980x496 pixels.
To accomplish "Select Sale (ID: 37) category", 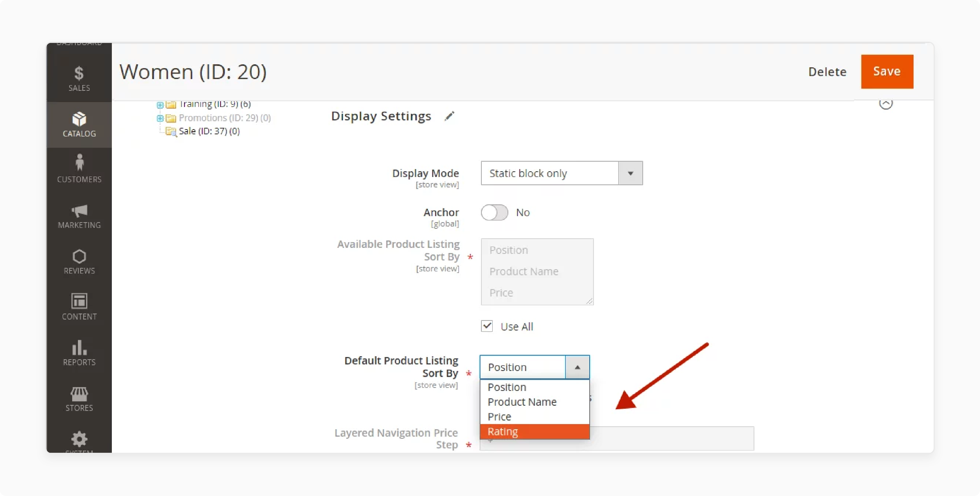I will point(209,131).
